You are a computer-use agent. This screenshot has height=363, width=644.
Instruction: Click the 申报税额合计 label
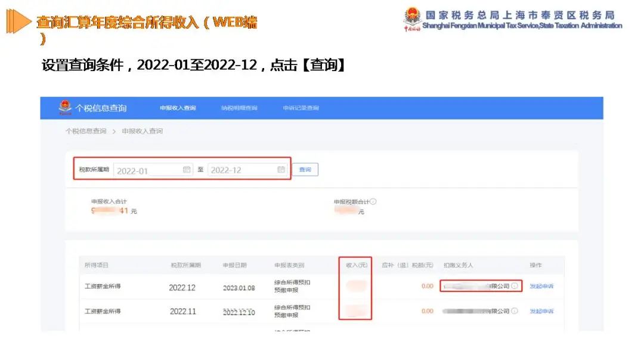(x=352, y=201)
